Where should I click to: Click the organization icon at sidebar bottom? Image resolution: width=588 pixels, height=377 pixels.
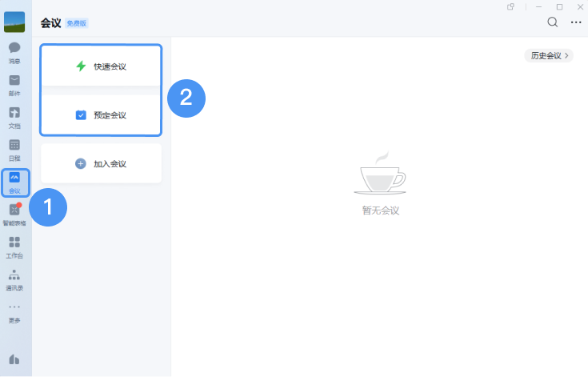(14, 359)
